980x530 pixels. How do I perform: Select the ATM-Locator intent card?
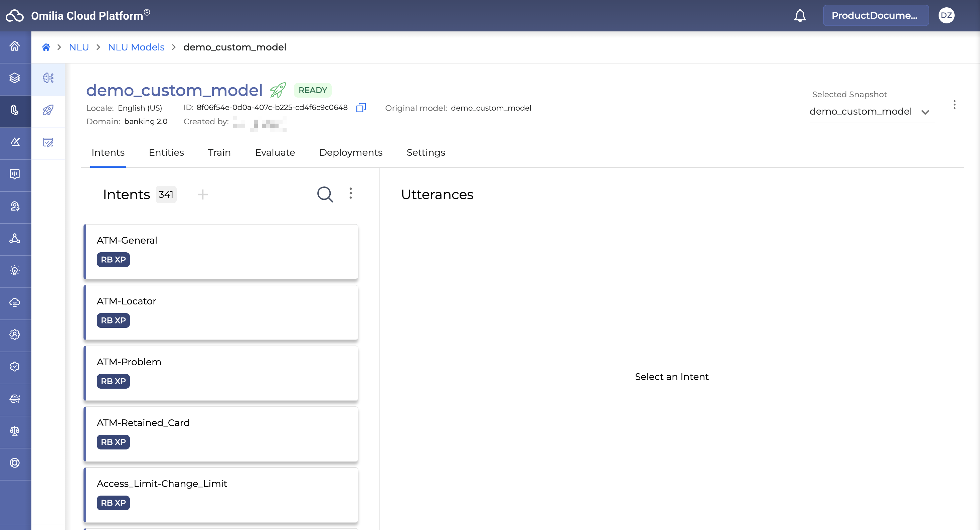click(x=221, y=312)
